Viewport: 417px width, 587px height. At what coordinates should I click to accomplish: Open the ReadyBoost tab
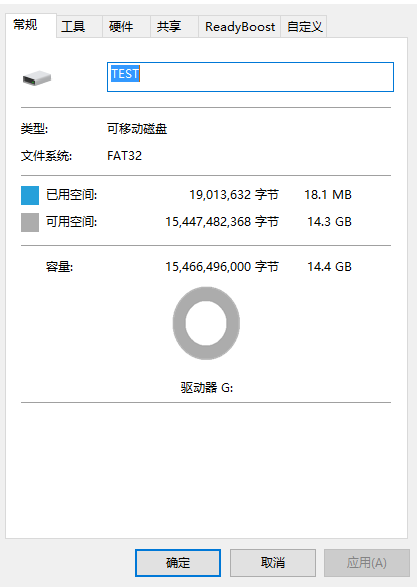pyautogui.click(x=240, y=27)
